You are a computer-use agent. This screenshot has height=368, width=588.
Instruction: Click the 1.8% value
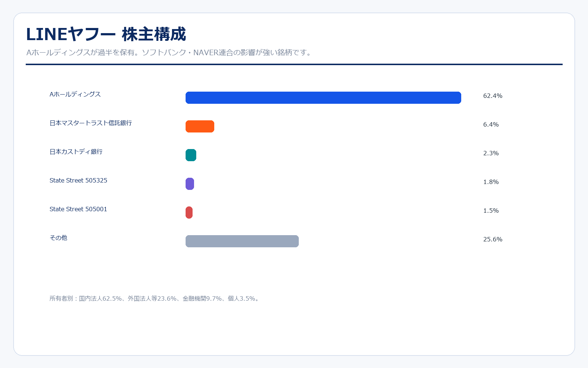click(x=491, y=182)
